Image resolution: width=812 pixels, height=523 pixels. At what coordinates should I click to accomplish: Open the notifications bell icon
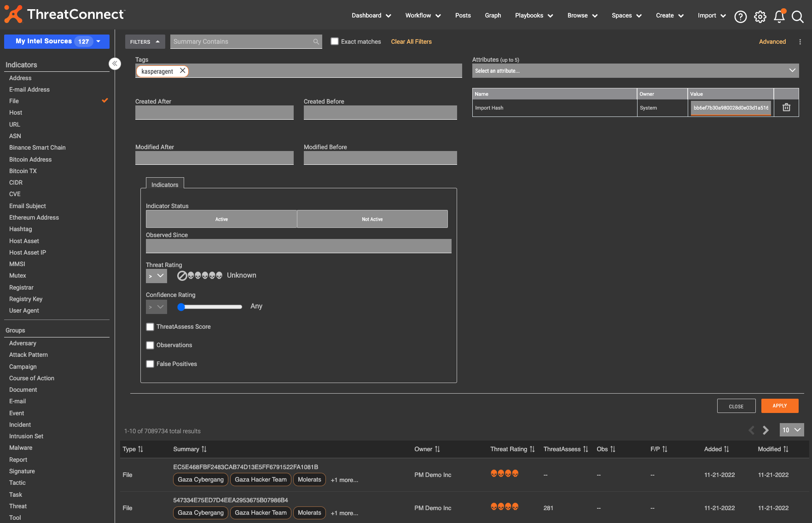point(779,17)
